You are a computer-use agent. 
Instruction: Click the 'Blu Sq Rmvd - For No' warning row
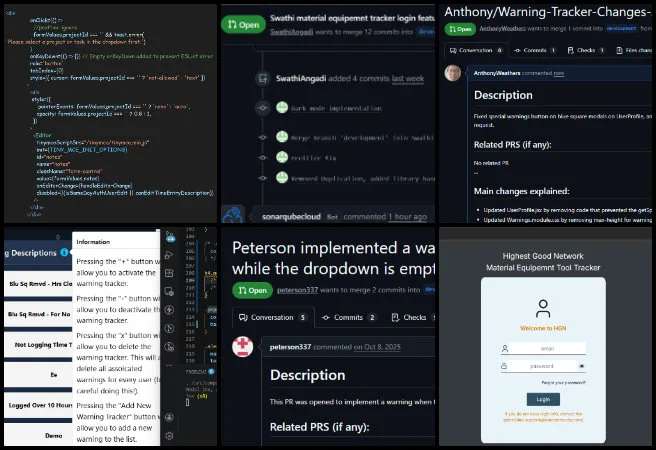tap(38, 314)
